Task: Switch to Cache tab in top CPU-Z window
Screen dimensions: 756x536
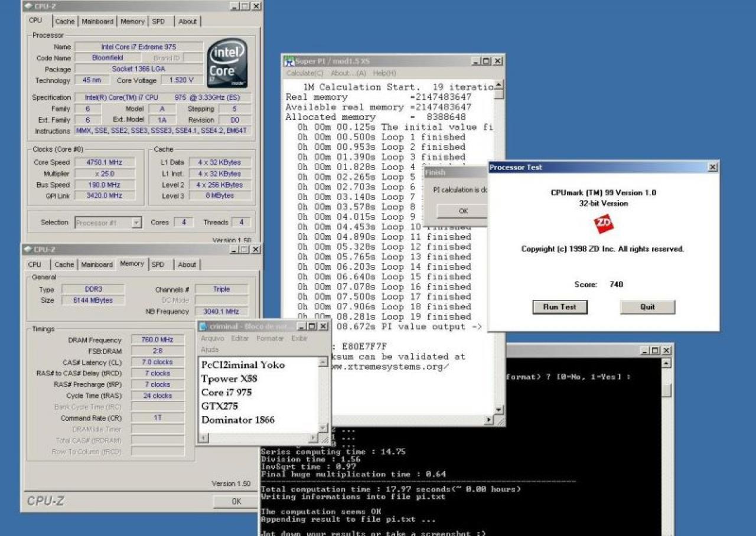Action: [65, 21]
